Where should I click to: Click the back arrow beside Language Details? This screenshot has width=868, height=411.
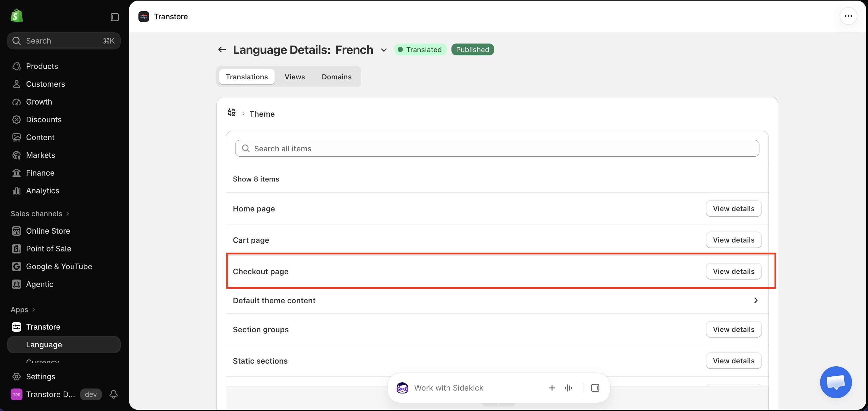click(222, 49)
